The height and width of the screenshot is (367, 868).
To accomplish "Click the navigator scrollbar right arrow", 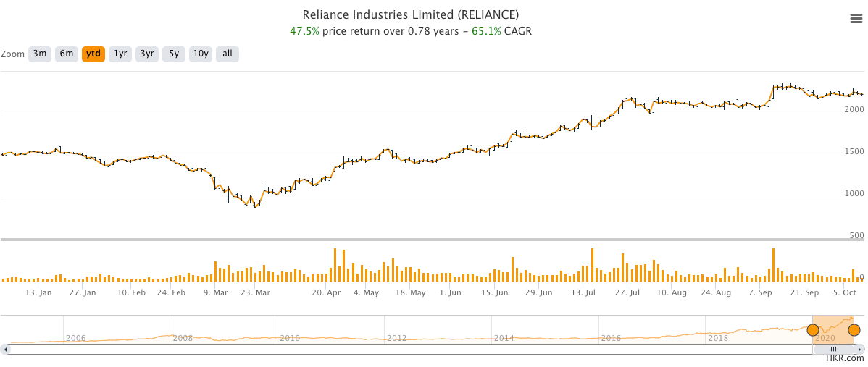I will [860, 350].
